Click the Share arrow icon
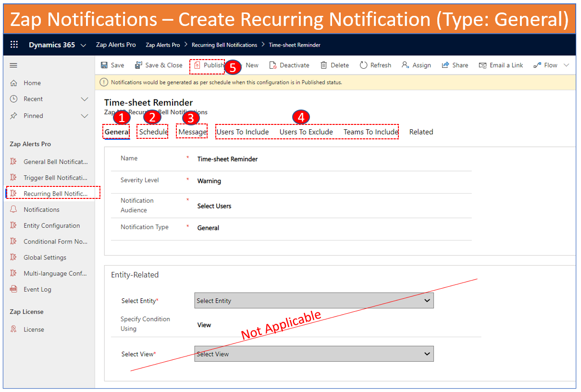This screenshot has height=392, width=581. coord(445,65)
